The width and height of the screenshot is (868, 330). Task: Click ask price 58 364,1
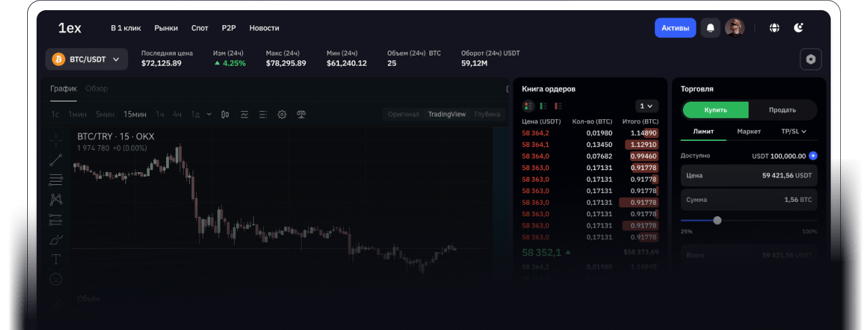click(x=536, y=144)
